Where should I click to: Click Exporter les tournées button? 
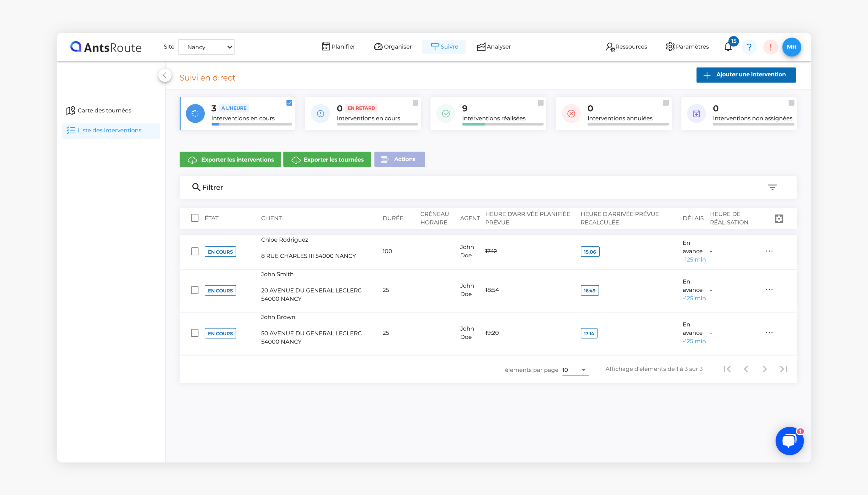pos(327,159)
